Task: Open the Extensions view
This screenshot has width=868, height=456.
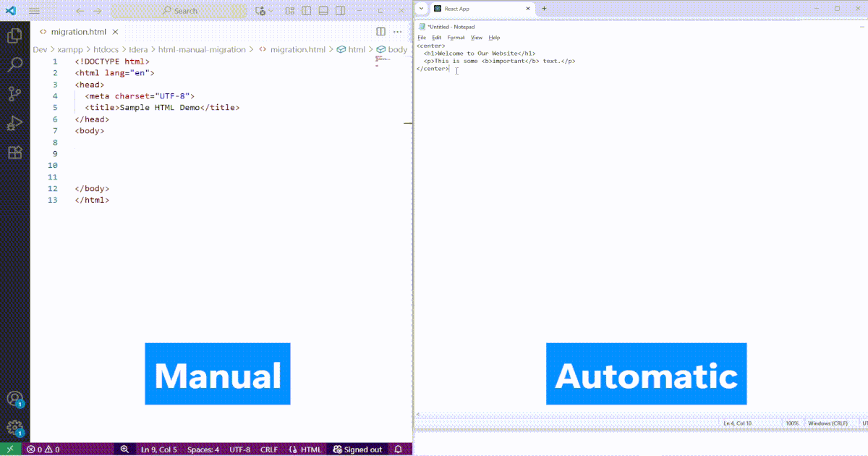Action: pyautogui.click(x=14, y=153)
